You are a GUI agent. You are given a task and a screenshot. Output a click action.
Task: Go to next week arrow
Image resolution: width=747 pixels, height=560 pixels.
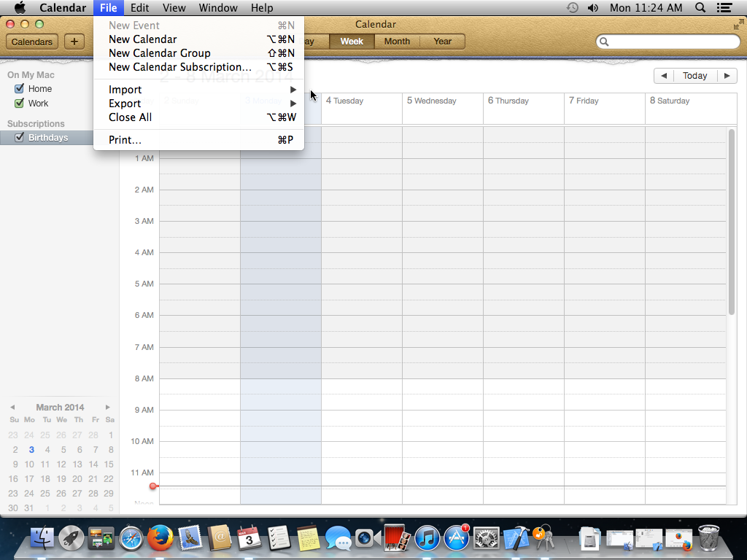tap(727, 76)
